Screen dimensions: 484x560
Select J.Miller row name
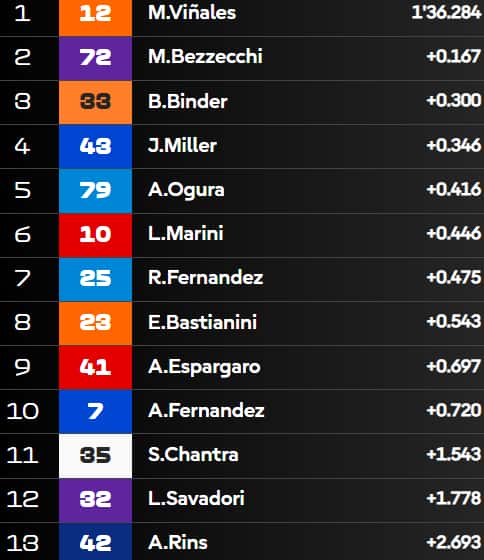[182, 145]
